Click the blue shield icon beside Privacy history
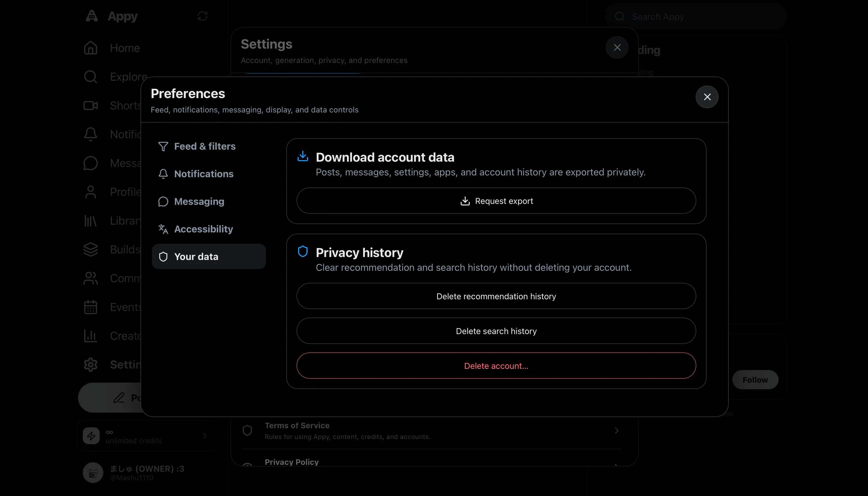The image size is (868, 496). 303,251
